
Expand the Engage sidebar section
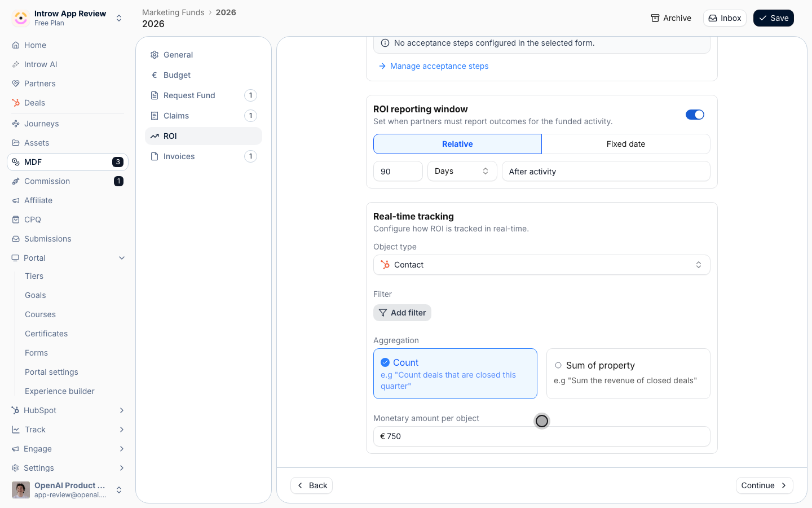pyautogui.click(x=122, y=449)
